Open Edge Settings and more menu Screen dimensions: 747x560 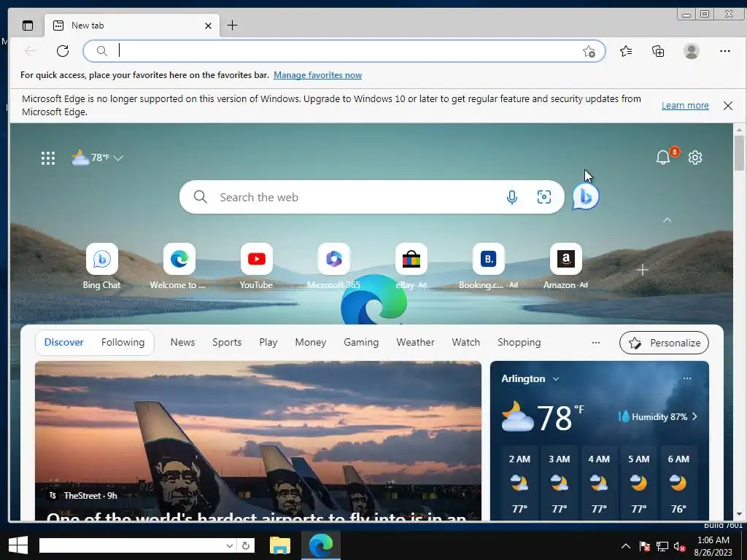click(725, 51)
